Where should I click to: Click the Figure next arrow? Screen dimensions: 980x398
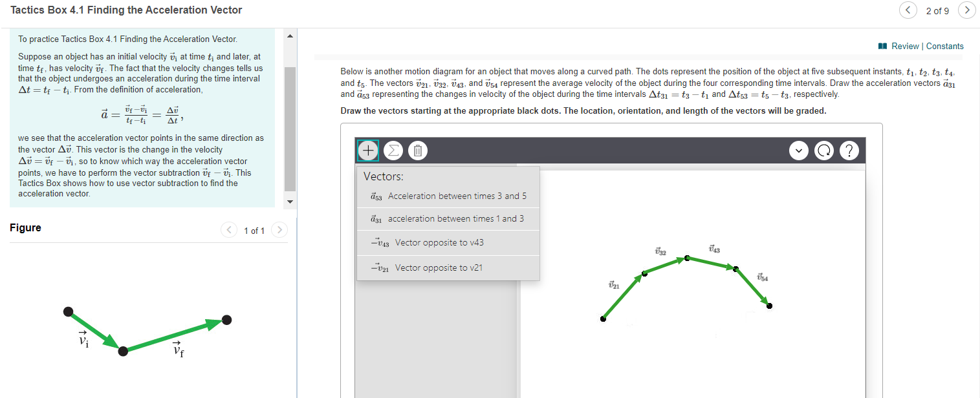(279, 230)
